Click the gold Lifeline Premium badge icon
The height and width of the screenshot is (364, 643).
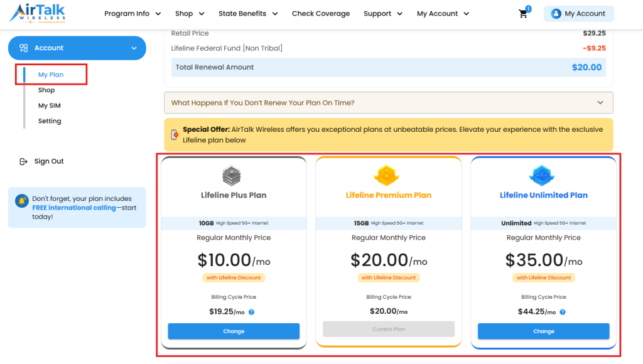386,176
